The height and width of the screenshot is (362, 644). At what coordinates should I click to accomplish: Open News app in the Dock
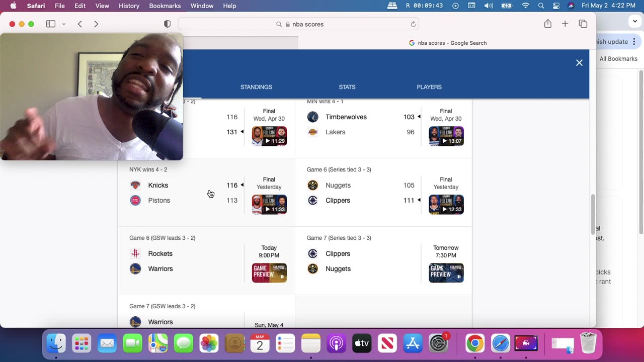pyautogui.click(x=387, y=343)
